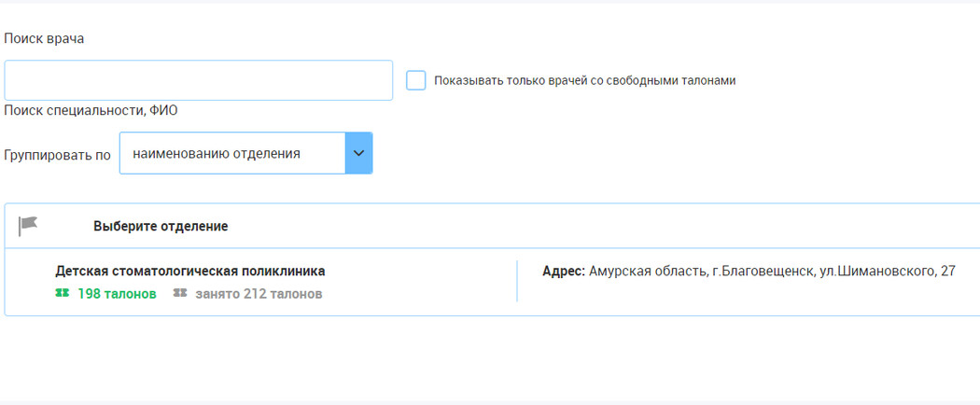980x405 pixels.
Task: Select the 'Выберите отделение' header
Action: 161,226
